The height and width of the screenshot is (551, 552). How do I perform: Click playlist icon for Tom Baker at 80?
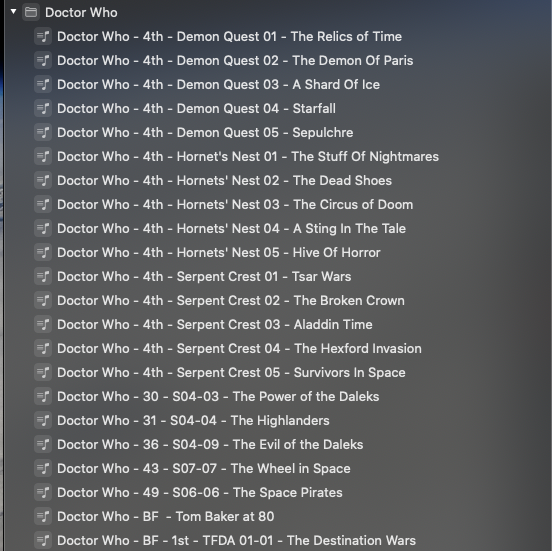point(43,516)
